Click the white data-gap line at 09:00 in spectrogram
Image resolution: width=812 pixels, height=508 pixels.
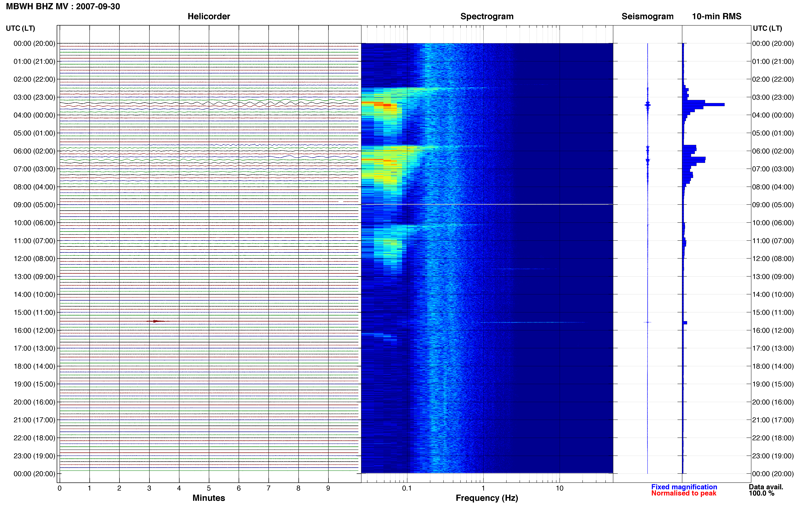487,204
